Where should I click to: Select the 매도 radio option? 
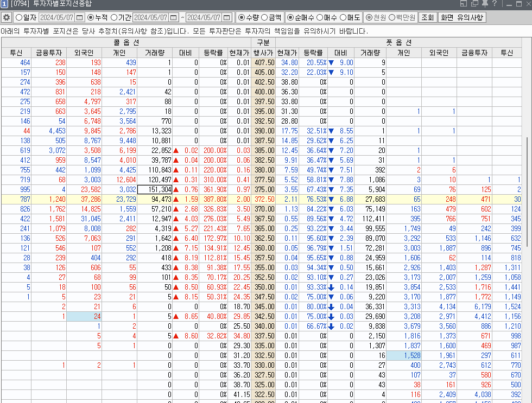tap(343, 17)
